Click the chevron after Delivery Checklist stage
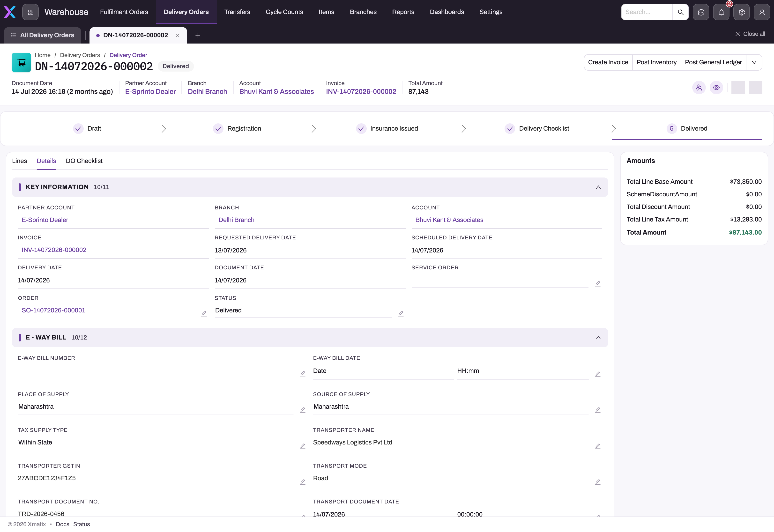Image resolution: width=774 pixels, height=532 pixels. click(x=614, y=129)
